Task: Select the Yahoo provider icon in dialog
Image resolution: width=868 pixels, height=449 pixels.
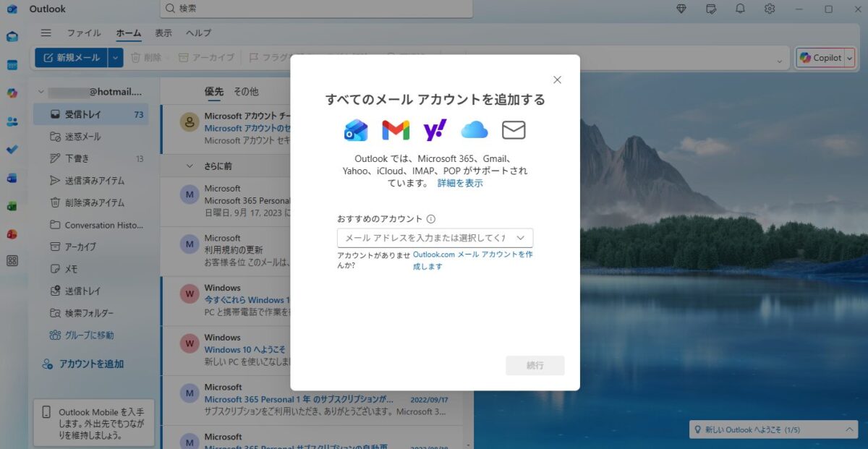Action: click(434, 130)
